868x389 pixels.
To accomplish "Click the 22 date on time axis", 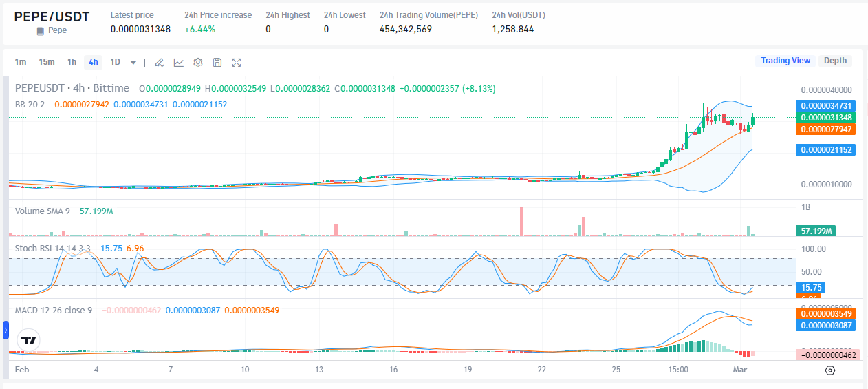I will pos(542,370).
